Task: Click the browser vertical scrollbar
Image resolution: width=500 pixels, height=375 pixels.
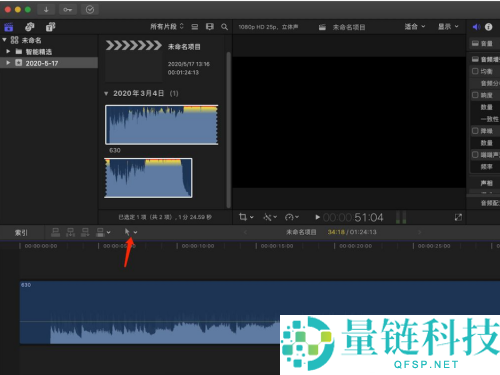Action: [228, 129]
